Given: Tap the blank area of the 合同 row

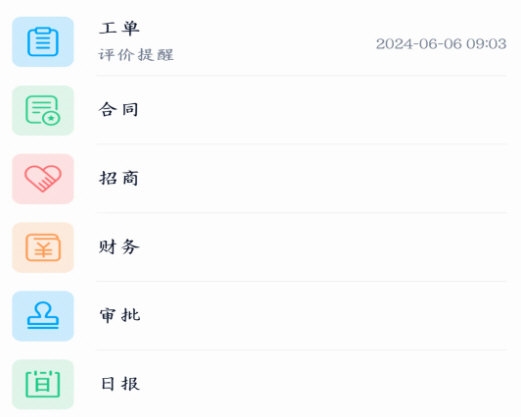Looking at the screenshot, I should coord(320,110).
